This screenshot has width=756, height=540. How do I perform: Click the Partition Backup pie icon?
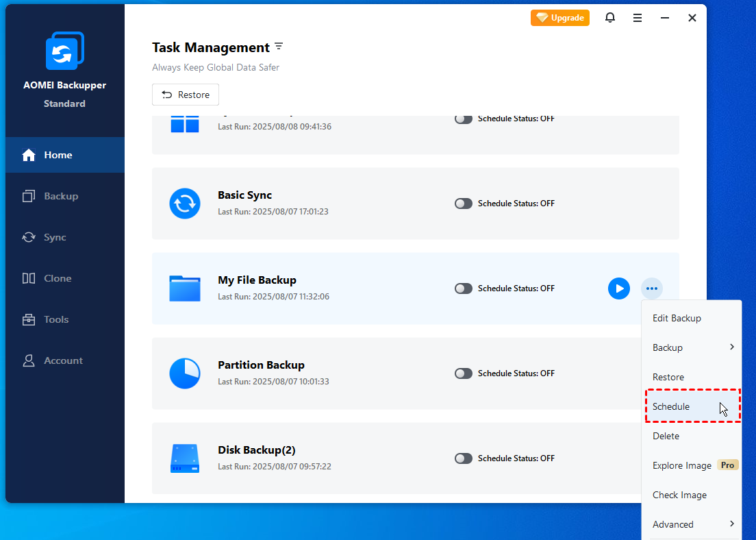(185, 373)
